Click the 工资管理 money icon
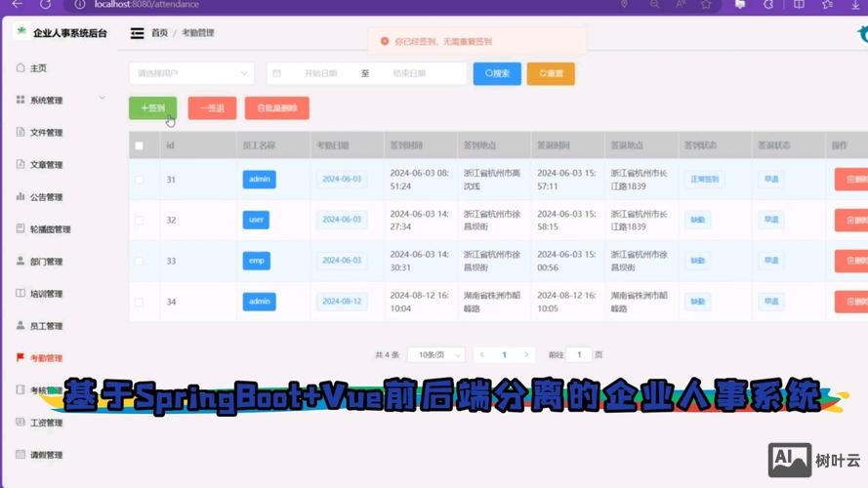868x488 pixels. [21, 423]
